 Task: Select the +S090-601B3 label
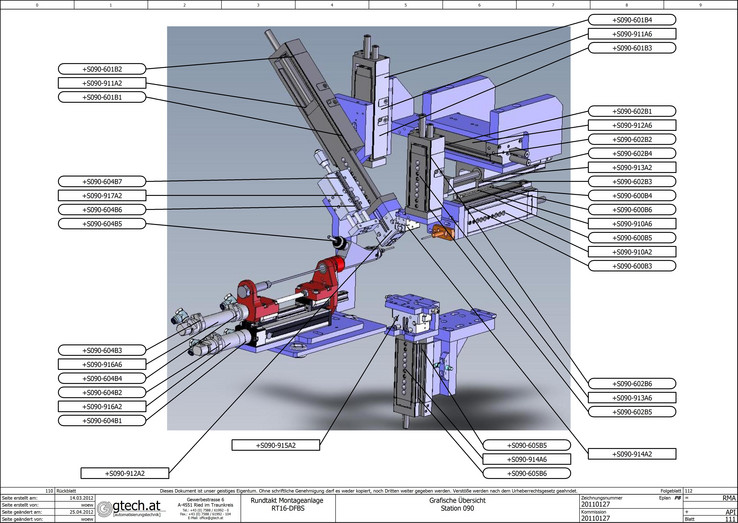(632, 48)
